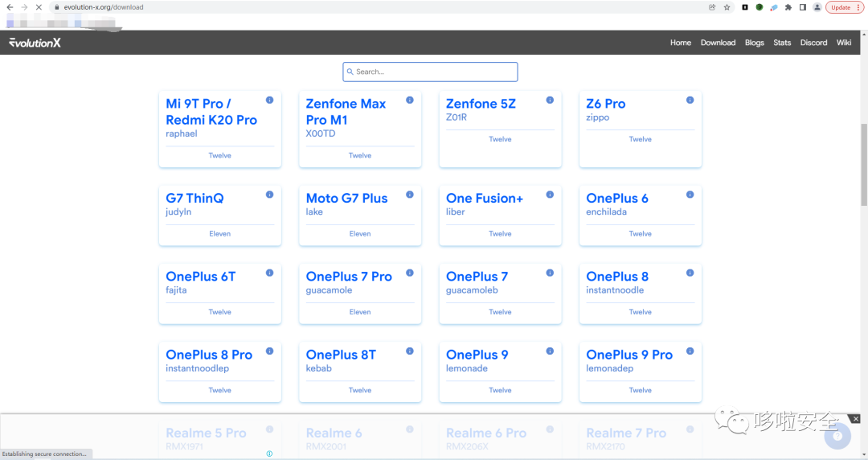Select Eleven version on OnePlus 7 Pro card

[360, 312]
